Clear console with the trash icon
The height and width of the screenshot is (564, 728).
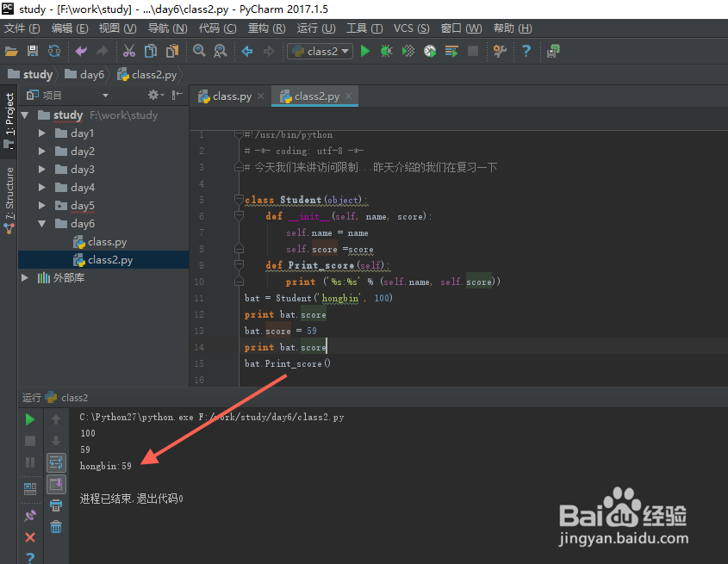point(56,527)
